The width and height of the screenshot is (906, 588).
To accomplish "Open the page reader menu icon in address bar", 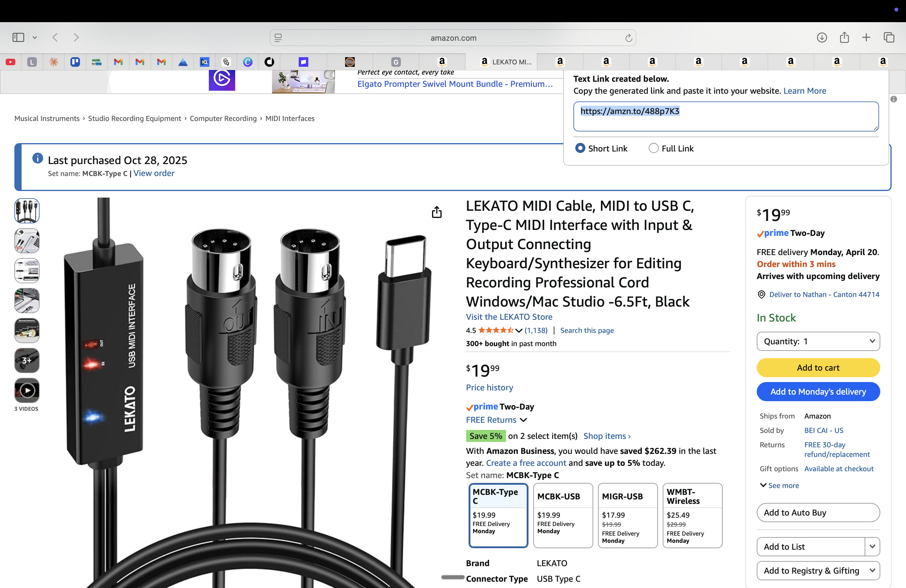I will coord(278,38).
